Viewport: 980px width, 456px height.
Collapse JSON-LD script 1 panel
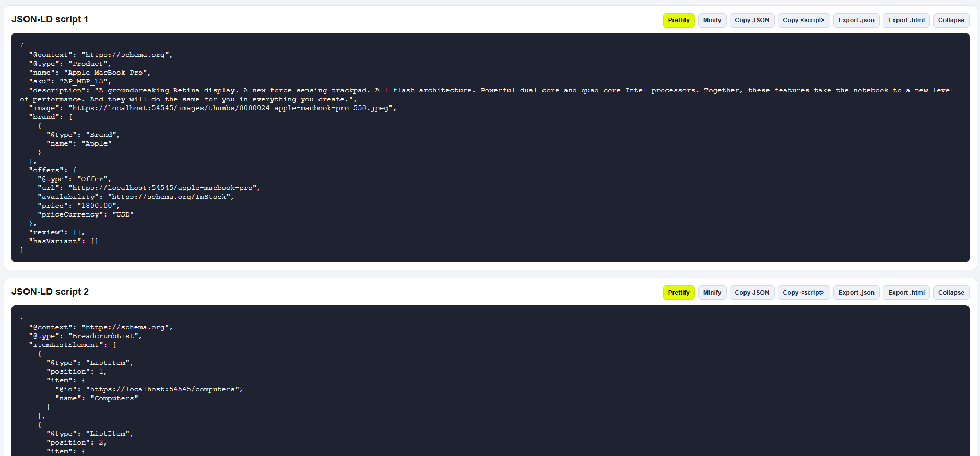click(x=951, y=20)
